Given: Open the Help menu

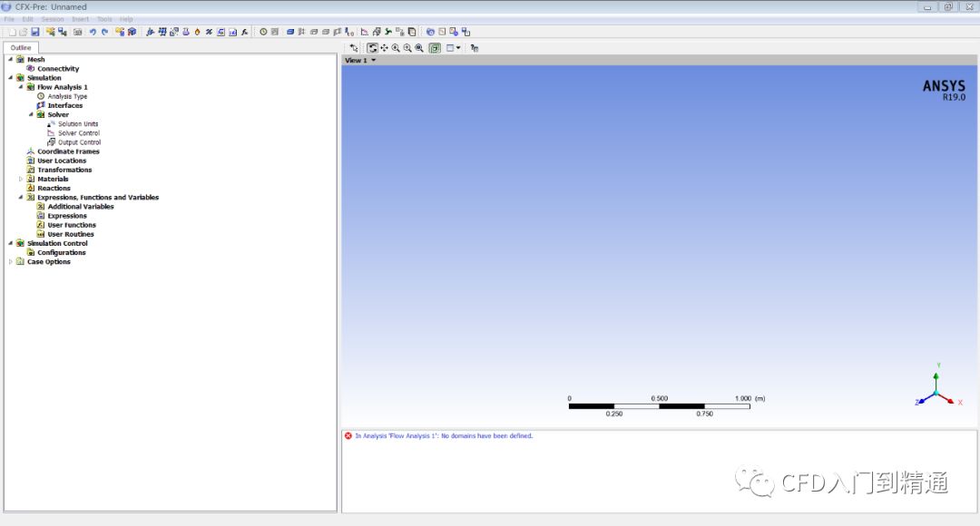Looking at the screenshot, I should [x=126, y=19].
